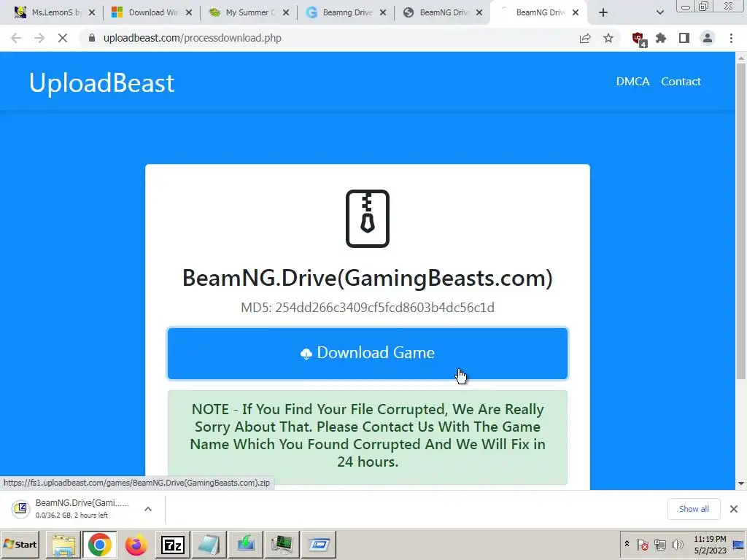The image size is (747, 560).
Task: Open File Explorer from taskbar
Action: [63, 545]
